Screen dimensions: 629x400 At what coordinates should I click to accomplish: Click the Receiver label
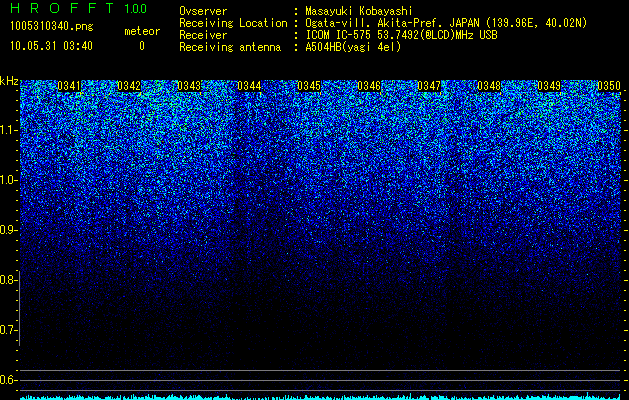[x=203, y=35]
